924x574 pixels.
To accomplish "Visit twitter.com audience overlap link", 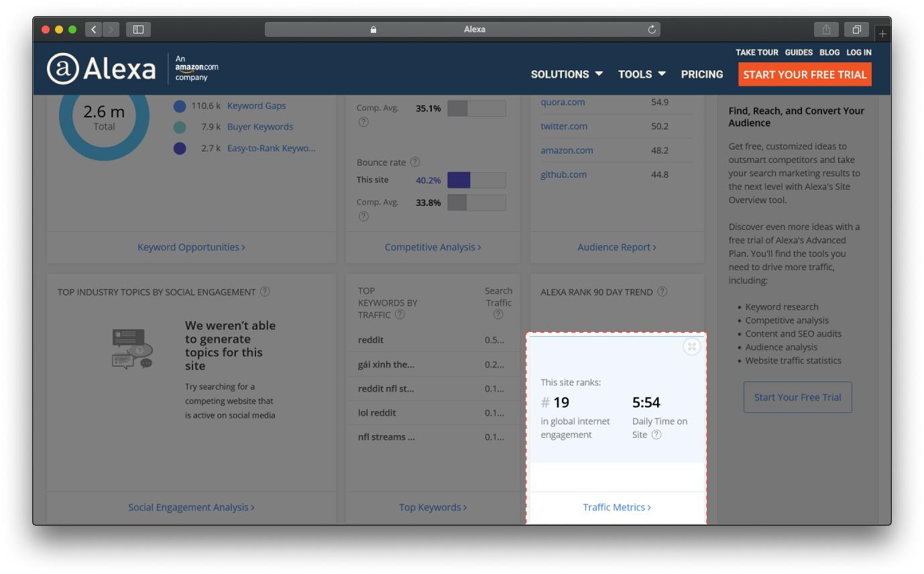I will coord(564,126).
